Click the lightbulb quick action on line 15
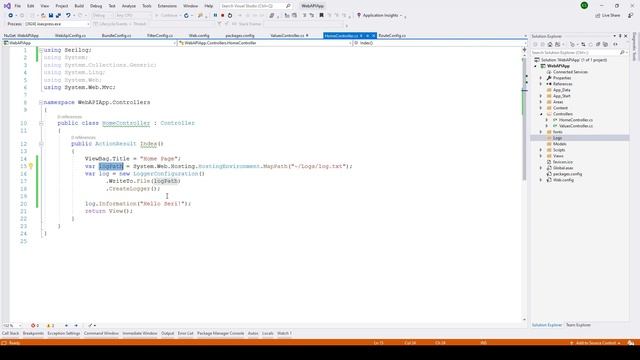Viewport: 640px width, 360px height. point(31,166)
